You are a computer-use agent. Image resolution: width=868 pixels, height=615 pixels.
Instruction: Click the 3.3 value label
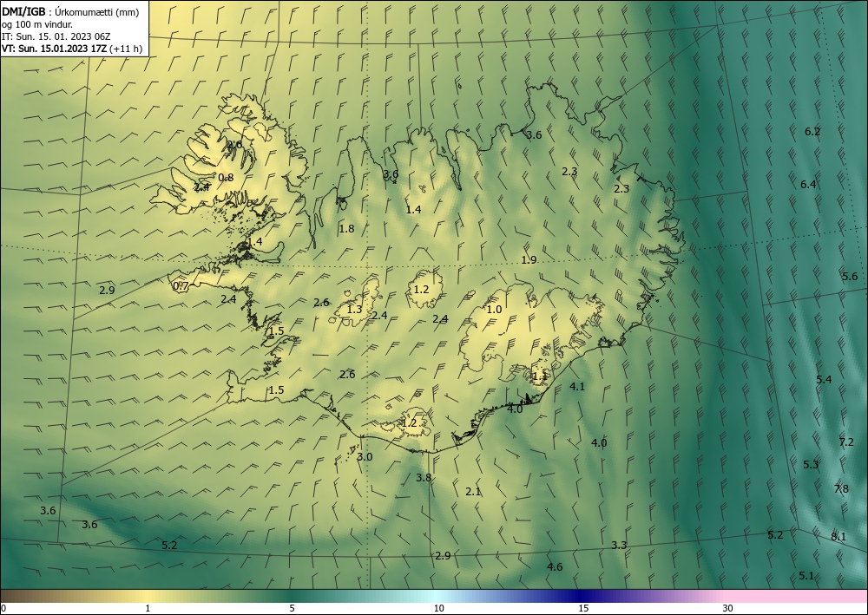619,546
